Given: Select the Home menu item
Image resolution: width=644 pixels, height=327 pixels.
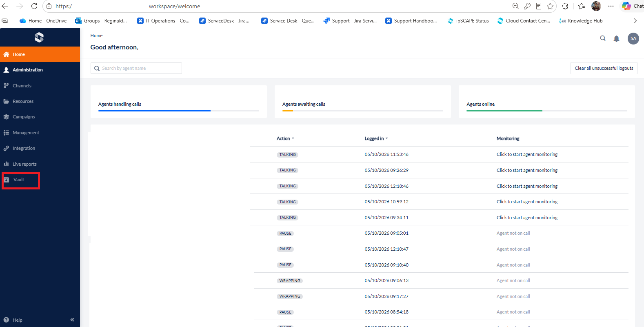Looking at the screenshot, I should (x=40, y=54).
